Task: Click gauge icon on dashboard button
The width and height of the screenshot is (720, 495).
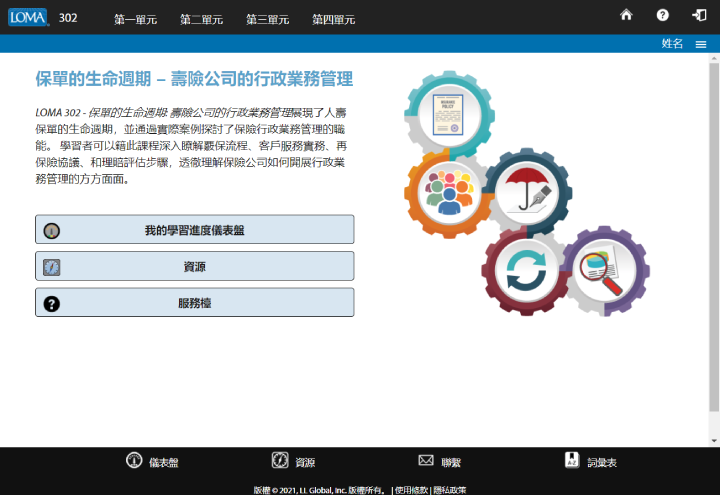Action: (x=51, y=231)
